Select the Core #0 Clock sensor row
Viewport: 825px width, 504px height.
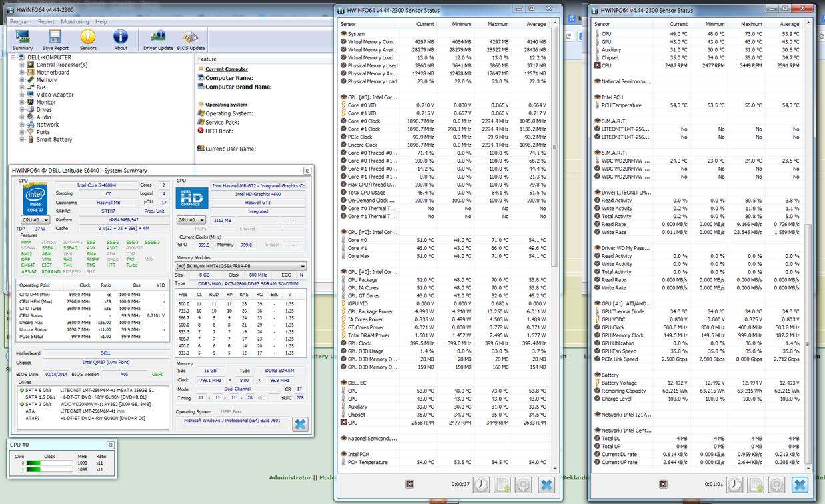point(444,121)
